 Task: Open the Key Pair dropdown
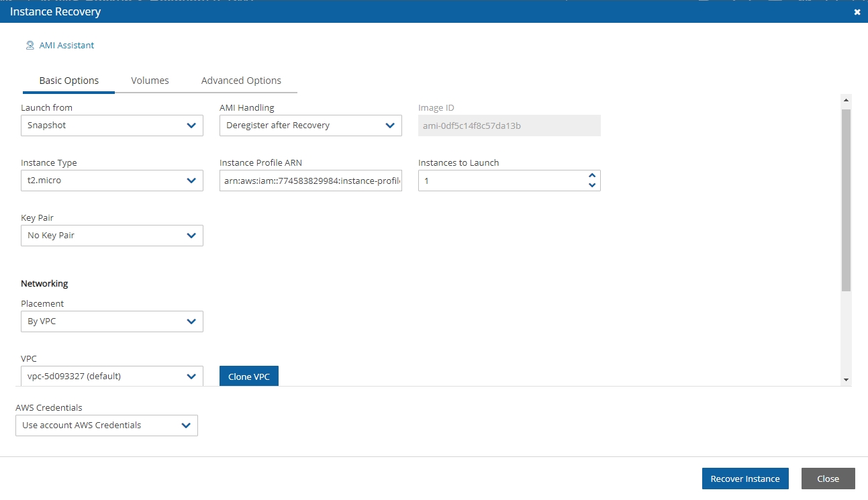pyautogui.click(x=111, y=236)
